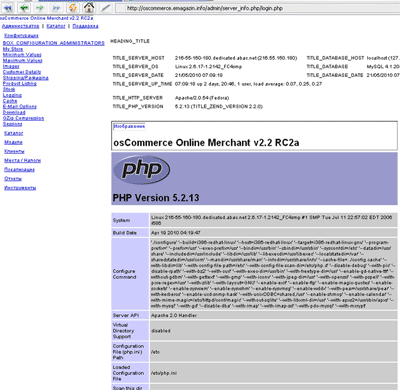Click the HEADING_TITLE text
The width and height of the screenshot is (400, 390).
pyautogui.click(x=130, y=41)
